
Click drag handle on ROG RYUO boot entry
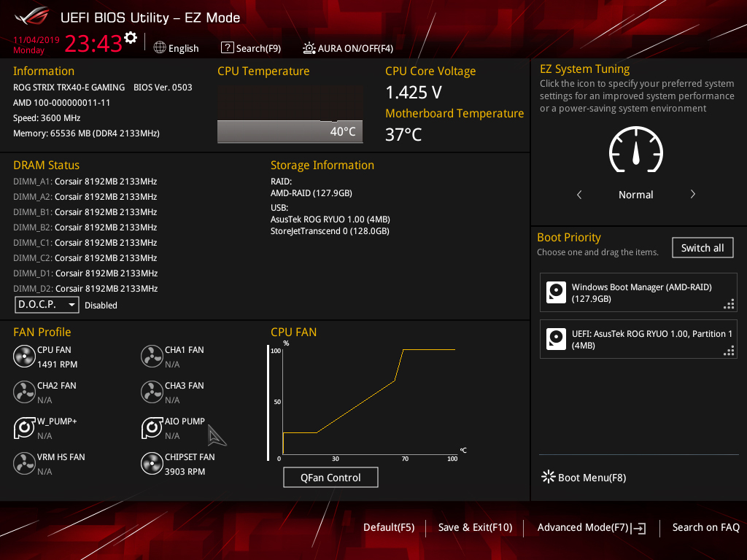point(729,351)
